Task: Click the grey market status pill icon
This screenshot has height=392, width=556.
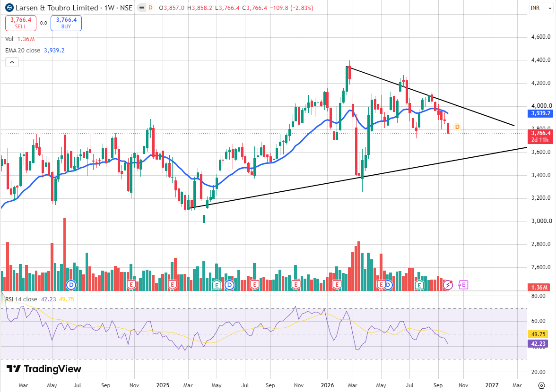Action: 141,8
